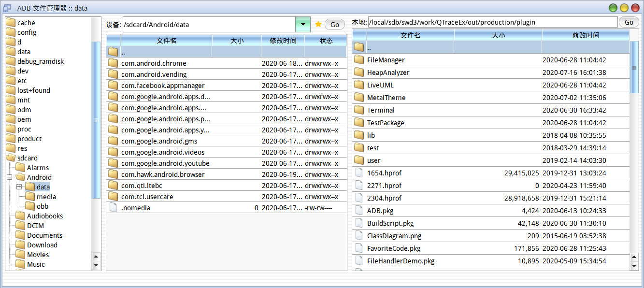Open the device path dropdown arrow
The image size is (644, 288).
coord(302,24)
